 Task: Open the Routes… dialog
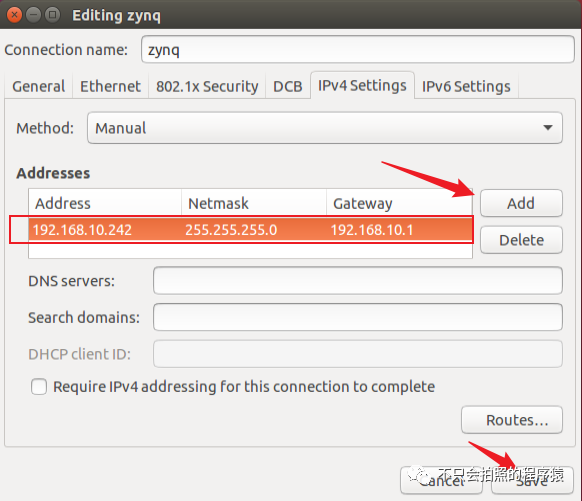512,420
